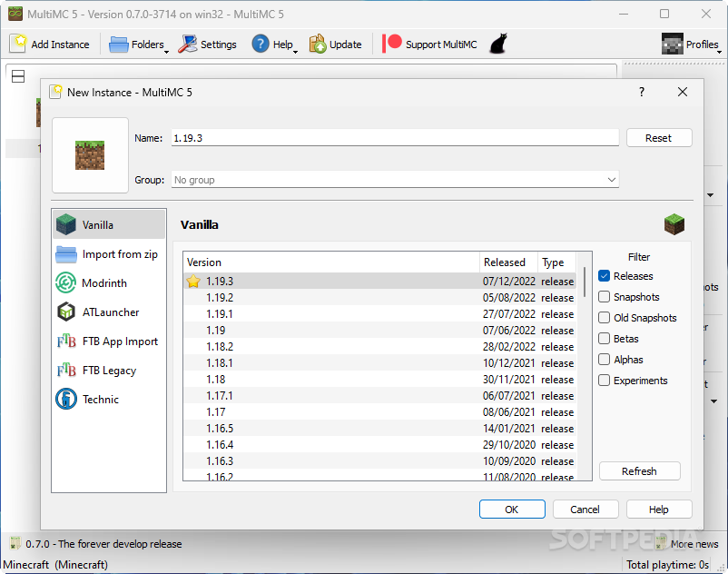Click OK to create instance

pyautogui.click(x=512, y=510)
